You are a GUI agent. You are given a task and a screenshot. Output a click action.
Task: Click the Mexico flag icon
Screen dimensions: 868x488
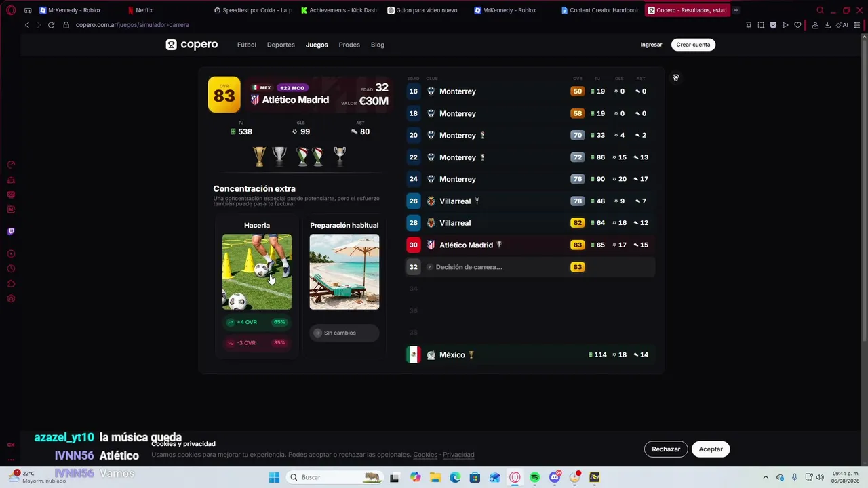pyautogui.click(x=413, y=354)
